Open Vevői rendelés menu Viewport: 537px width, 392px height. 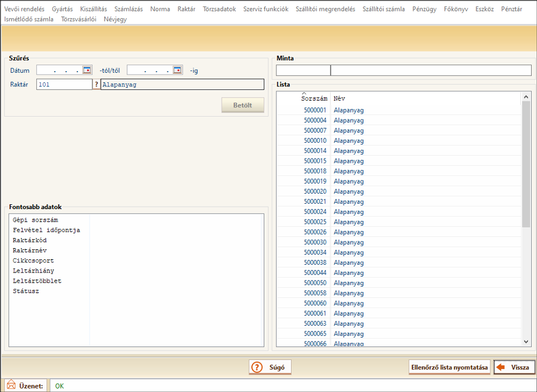[24, 9]
